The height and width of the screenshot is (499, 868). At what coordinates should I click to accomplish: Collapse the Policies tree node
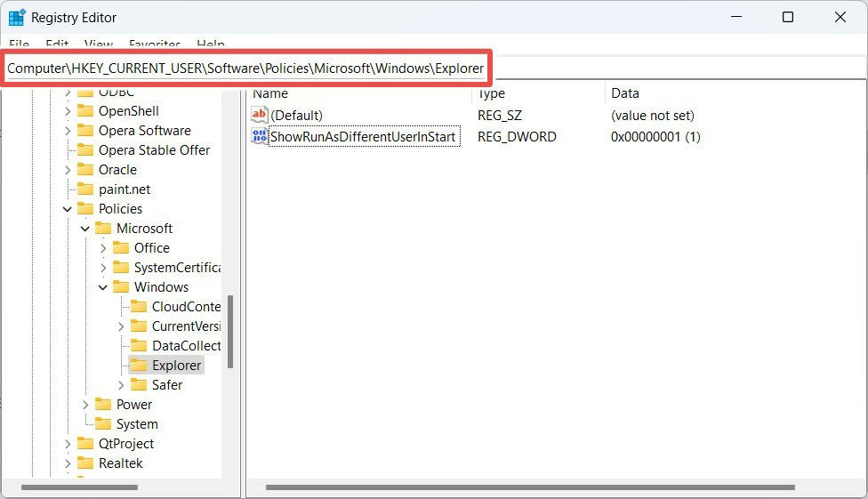[67, 209]
